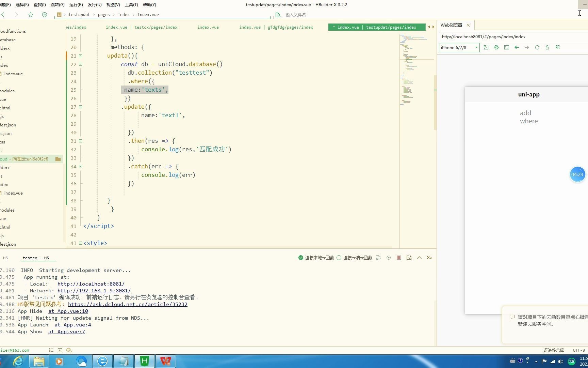Collapse the fold marker on line 31
Viewport: 588px width, 368px height.
click(81, 141)
